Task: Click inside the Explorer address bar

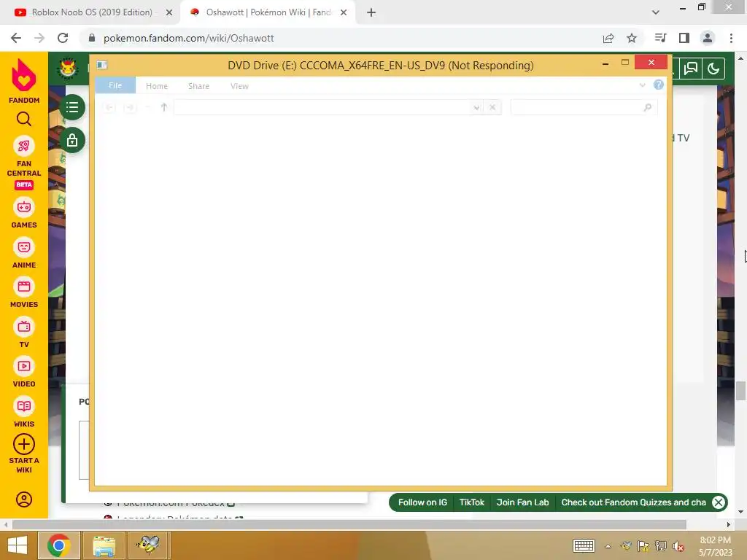Action: pyautogui.click(x=322, y=108)
